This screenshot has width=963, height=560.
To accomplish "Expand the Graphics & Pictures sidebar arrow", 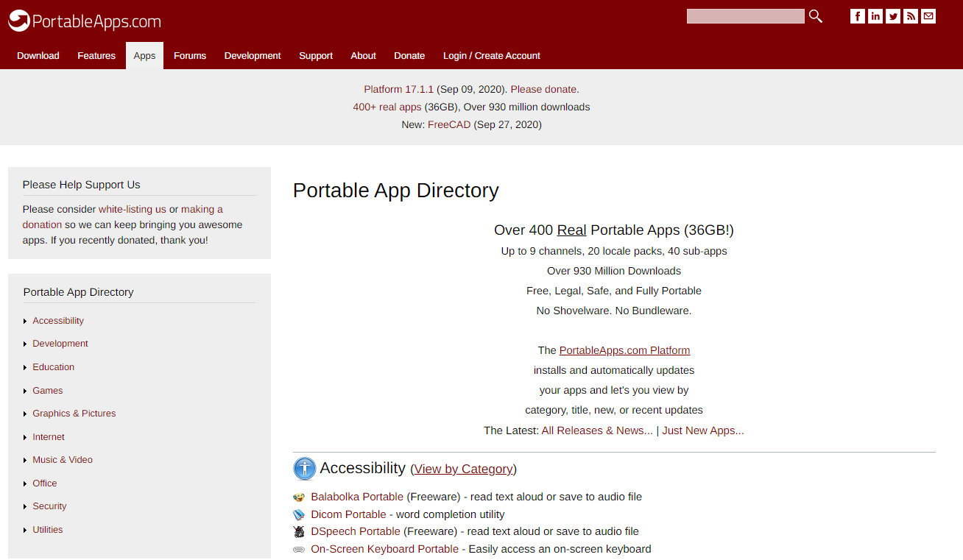I will (x=26, y=414).
